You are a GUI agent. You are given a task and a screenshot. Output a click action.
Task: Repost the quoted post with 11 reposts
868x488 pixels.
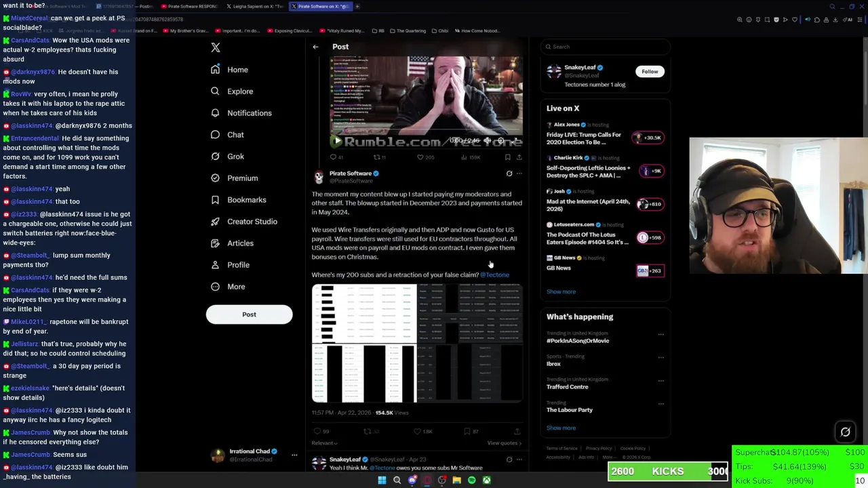[380, 157]
